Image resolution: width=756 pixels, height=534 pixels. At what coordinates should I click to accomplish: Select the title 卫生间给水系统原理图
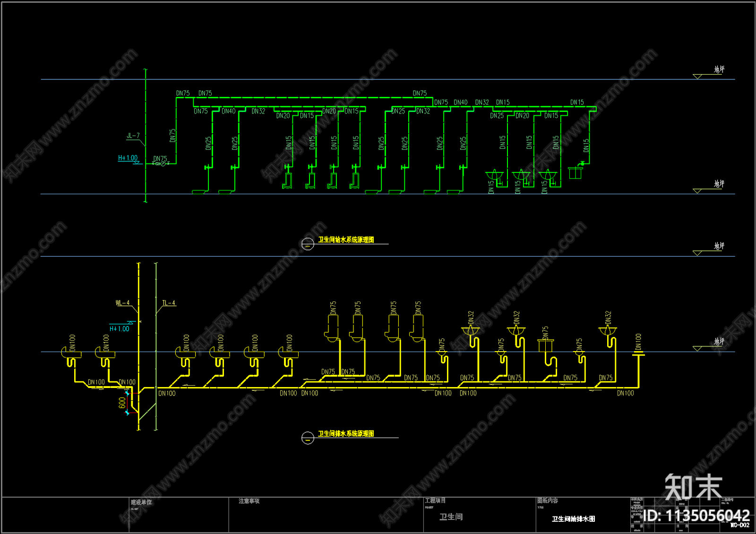(346, 240)
